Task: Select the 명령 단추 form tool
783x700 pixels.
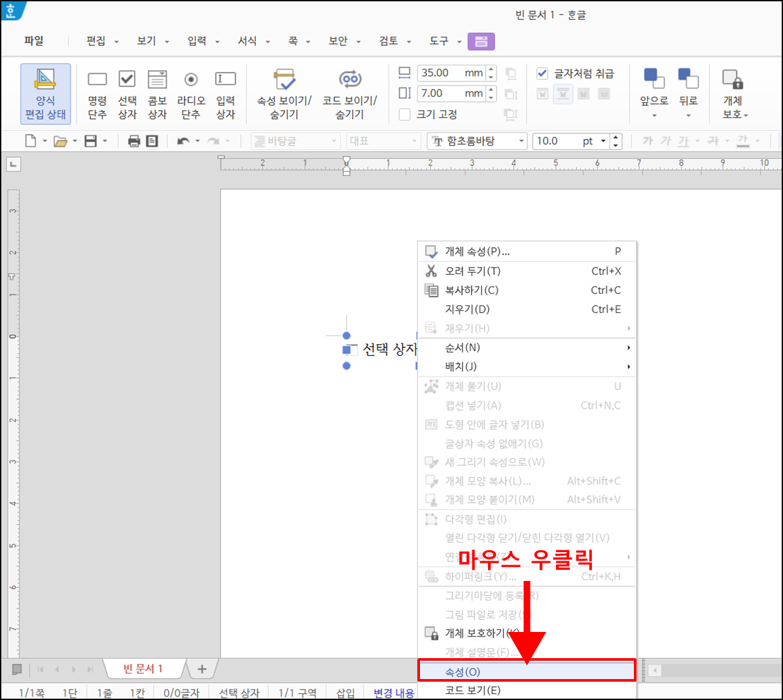Action: [97, 94]
